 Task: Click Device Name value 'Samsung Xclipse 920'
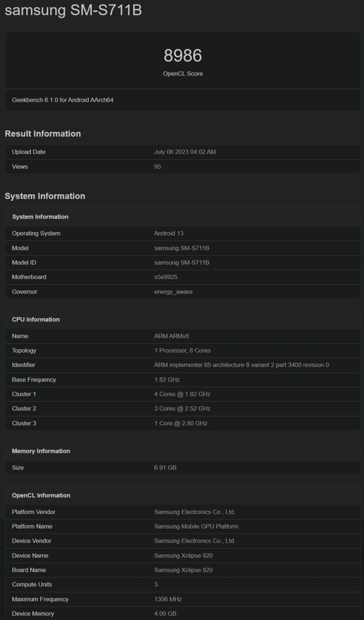[x=183, y=556]
